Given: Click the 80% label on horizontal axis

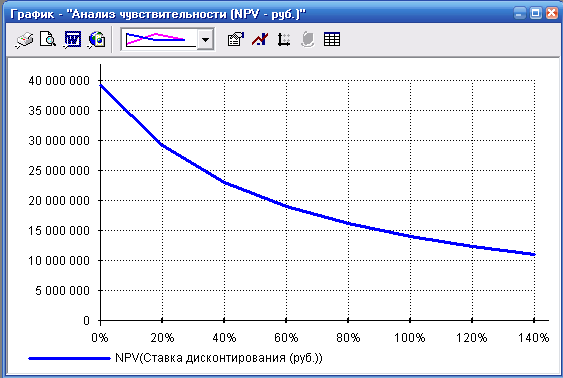Looking at the screenshot, I should point(348,338).
